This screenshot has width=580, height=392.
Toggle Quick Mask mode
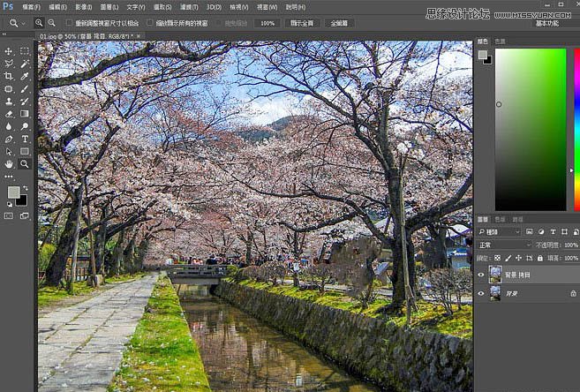coord(9,216)
